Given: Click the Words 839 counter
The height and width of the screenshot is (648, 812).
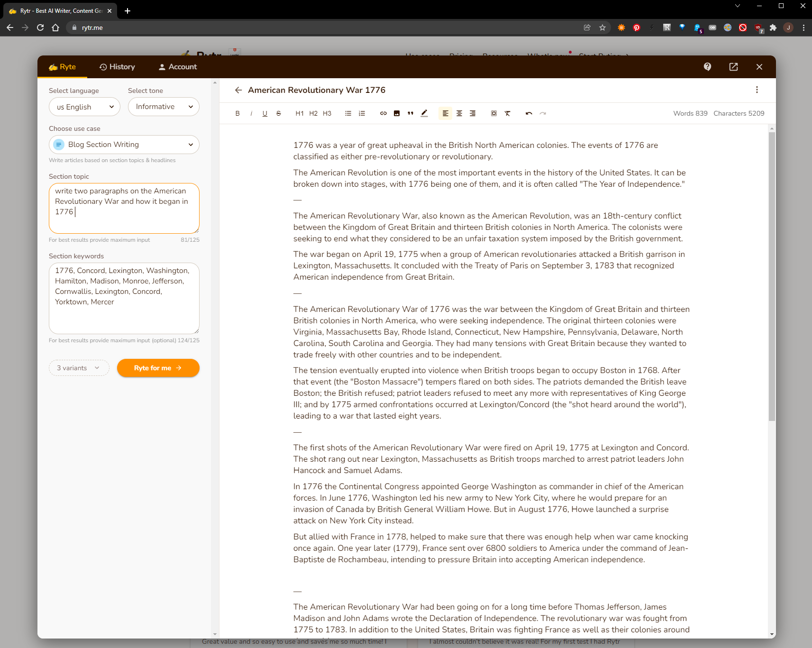Looking at the screenshot, I should pyautogui.click(x=690, y=113).
